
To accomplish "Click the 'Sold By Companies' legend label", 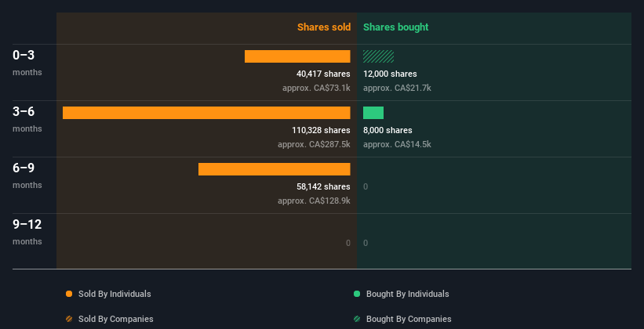I will click(116, 319).
